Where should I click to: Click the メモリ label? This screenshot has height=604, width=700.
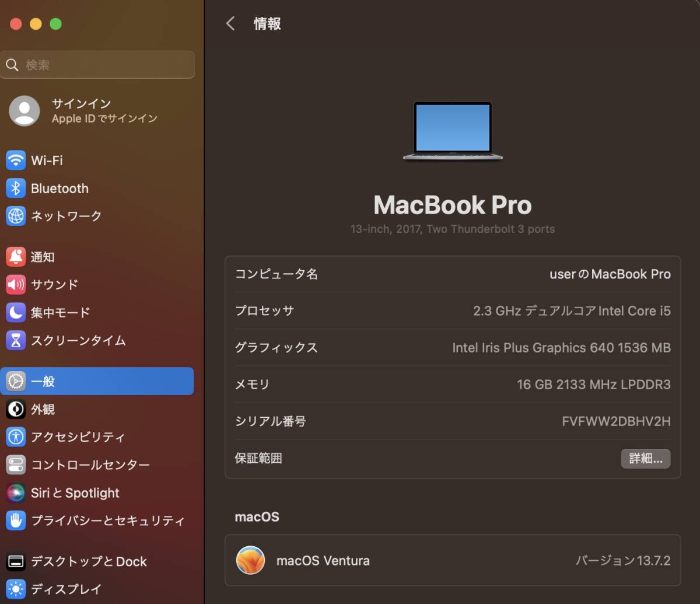coord(252,384)
